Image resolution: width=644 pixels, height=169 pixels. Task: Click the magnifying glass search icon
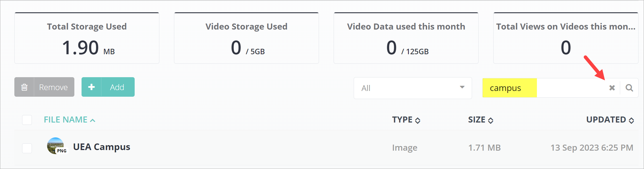coord(629,88)
